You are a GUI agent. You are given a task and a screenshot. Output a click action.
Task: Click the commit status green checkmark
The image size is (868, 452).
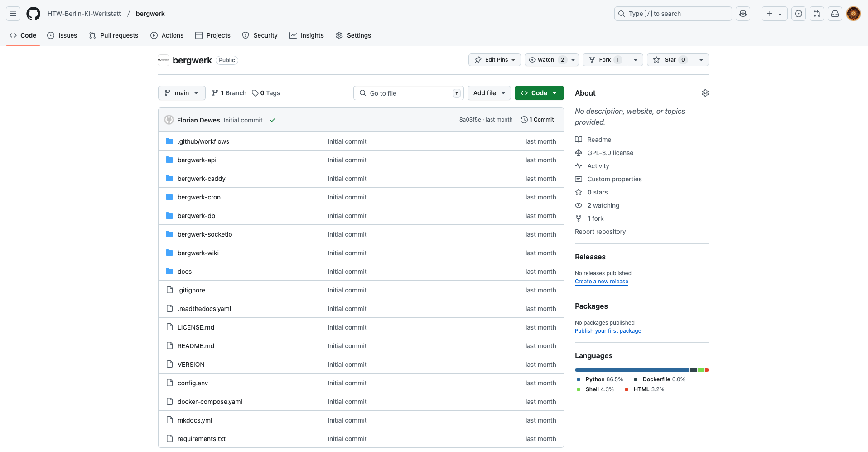[x=273, y=120]
